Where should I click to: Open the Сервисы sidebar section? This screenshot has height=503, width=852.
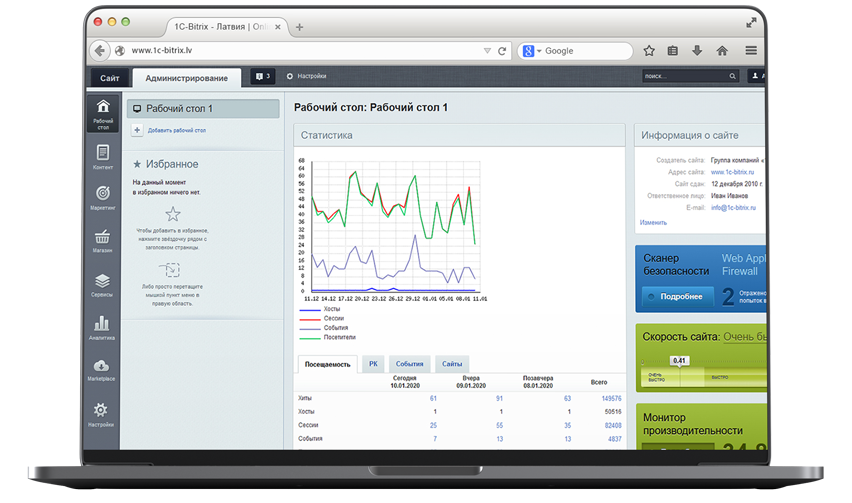click(x=102, y=285)
